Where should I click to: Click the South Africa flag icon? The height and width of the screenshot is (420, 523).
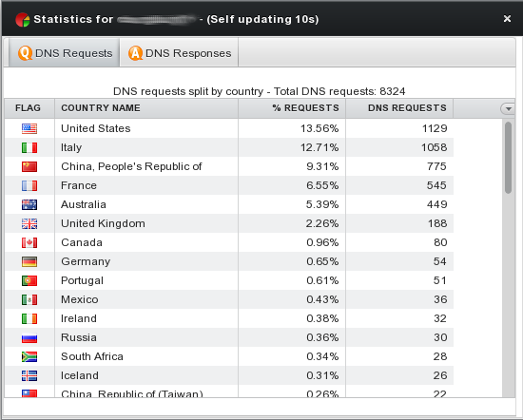tap(29, 356)
